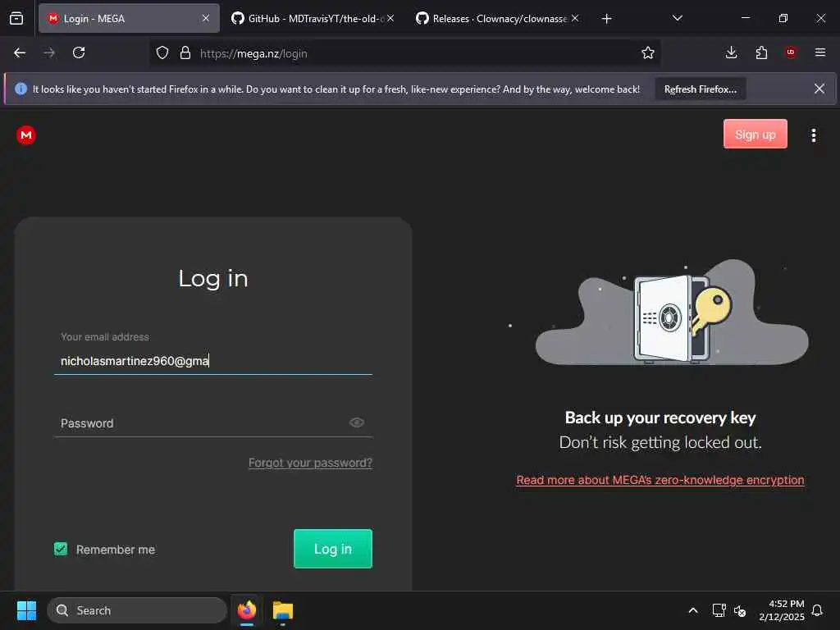Screen dimensions: 840x630
Task: Open Firefox from the taskbar
Action: [246, 610]
